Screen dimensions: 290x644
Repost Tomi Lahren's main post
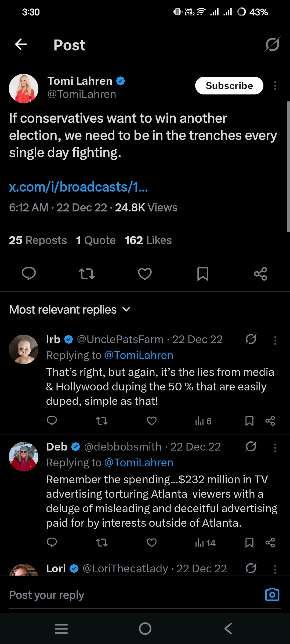coord(87,274)
